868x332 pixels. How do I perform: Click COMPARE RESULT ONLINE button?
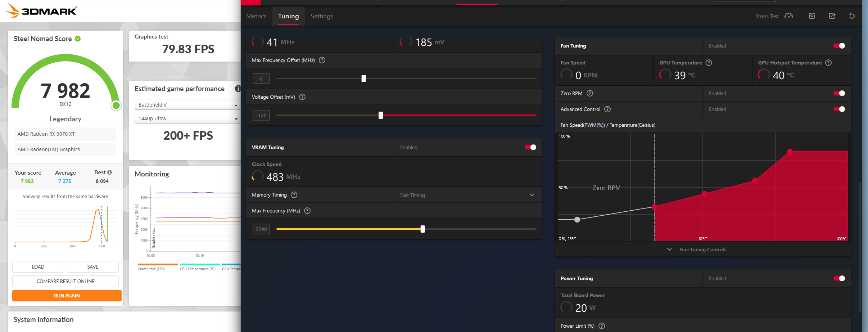pyautogui.click(x=65, y=281)
